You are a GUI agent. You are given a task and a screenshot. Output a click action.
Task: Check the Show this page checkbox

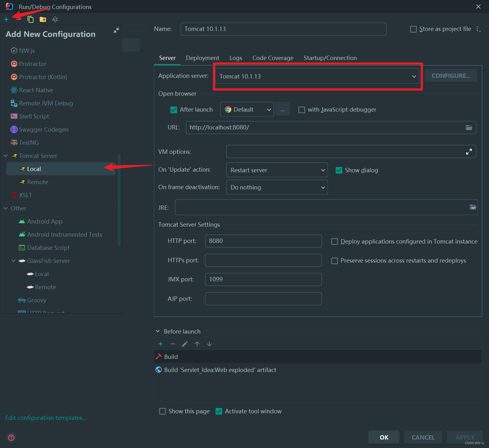(162, 411)
